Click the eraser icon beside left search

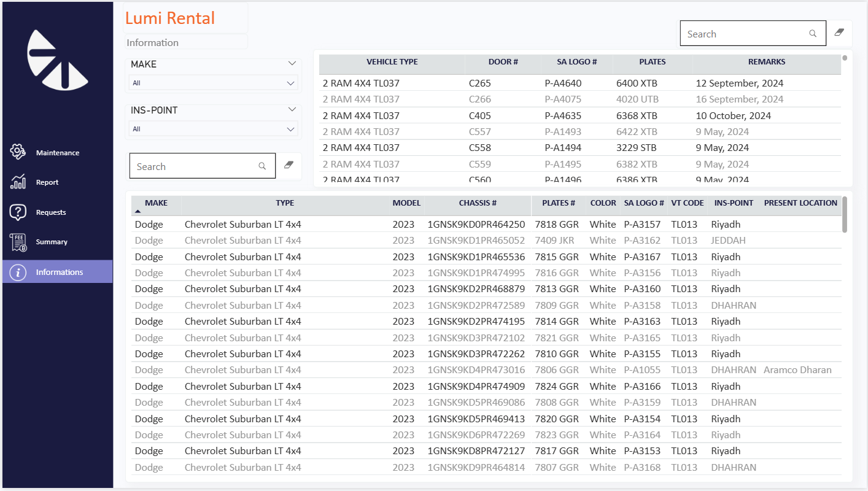tap(289, 165)
